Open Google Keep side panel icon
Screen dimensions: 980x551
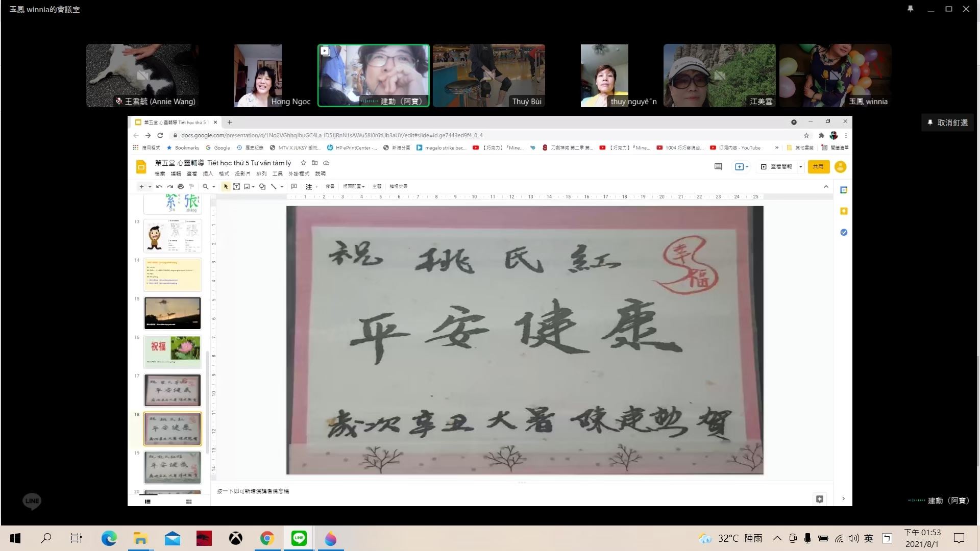coord(844,211)
